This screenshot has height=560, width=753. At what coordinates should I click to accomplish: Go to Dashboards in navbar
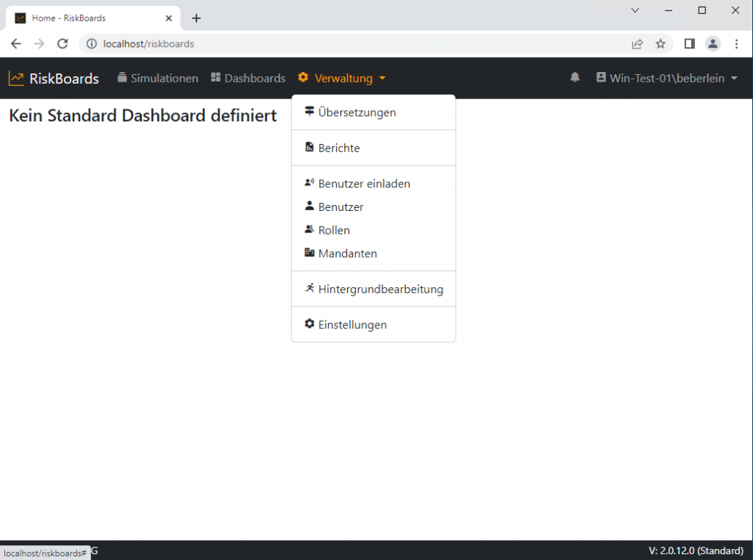click(x=249, y=78)
